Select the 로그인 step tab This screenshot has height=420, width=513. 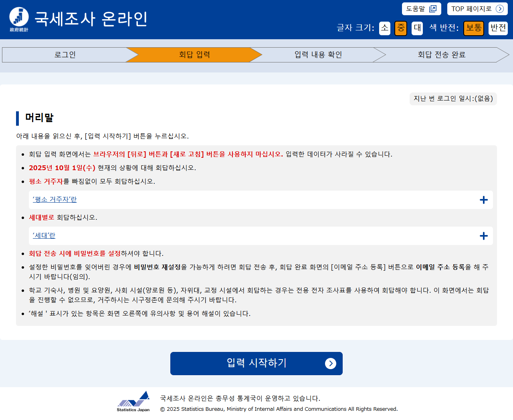65,55
